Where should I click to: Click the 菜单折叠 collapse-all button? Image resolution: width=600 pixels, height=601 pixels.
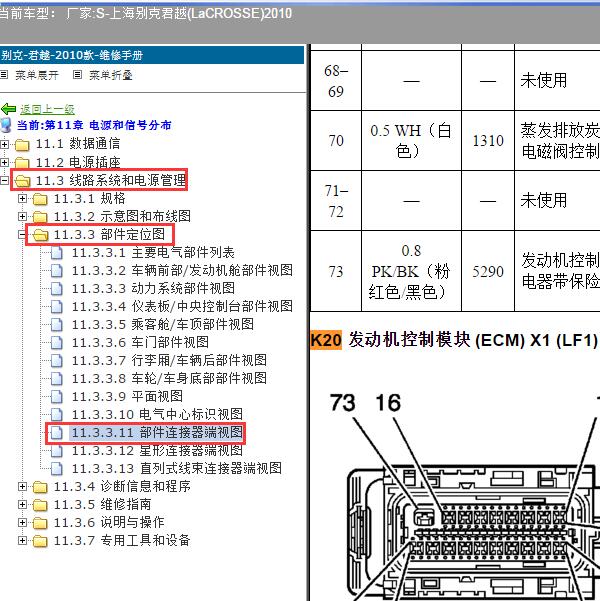(111, 75)
